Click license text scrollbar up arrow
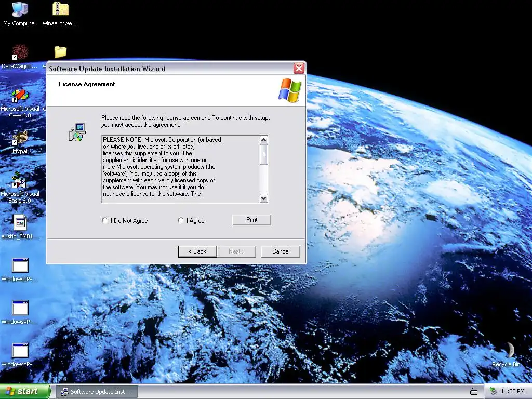Viewport: 532px width, 399px height. [x=263, y=140]
